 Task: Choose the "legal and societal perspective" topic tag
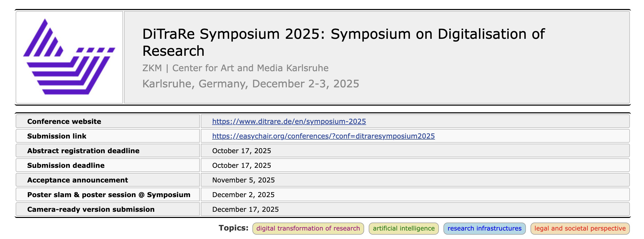tap(580, 229)
